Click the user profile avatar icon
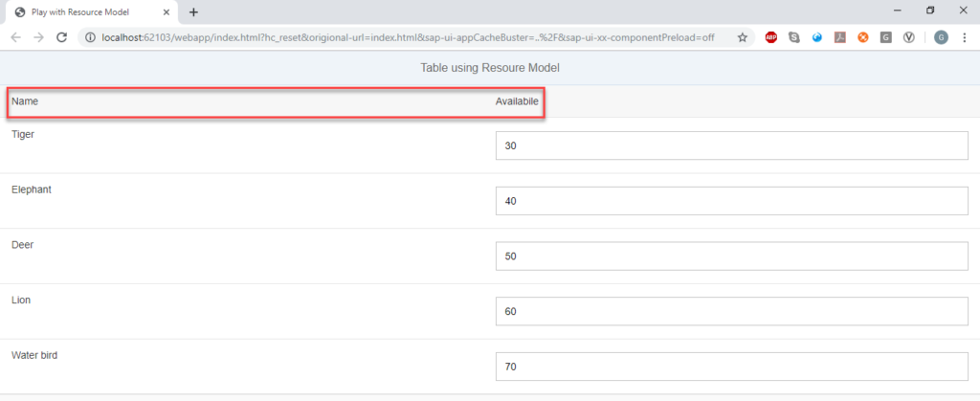This screenshot has width=980, height=401. click(x=941, y=37)
